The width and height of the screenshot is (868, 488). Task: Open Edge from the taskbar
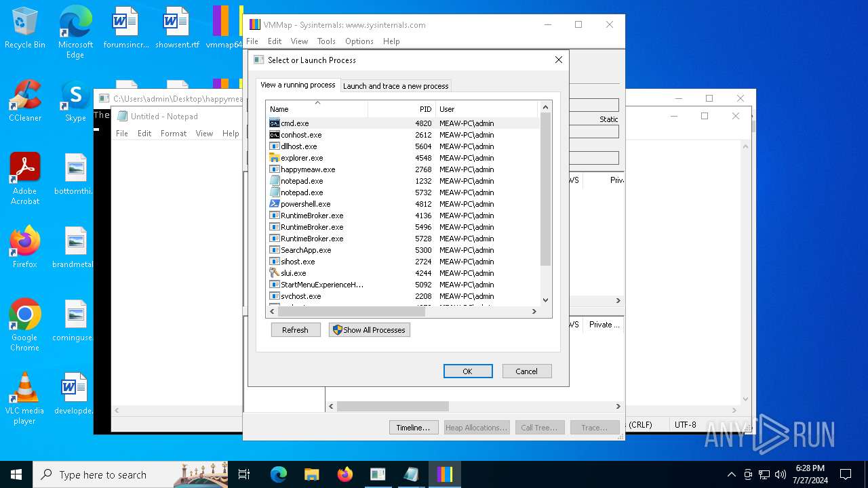(279, 474)
